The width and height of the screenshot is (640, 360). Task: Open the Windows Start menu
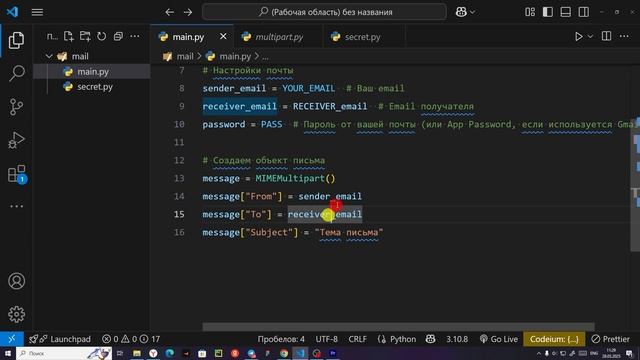8,353
